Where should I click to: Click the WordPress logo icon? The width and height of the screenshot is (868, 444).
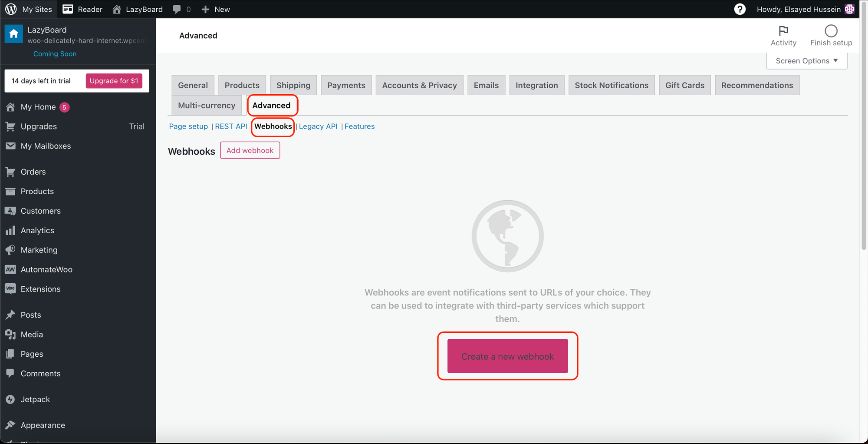click(x=11, y=9)
